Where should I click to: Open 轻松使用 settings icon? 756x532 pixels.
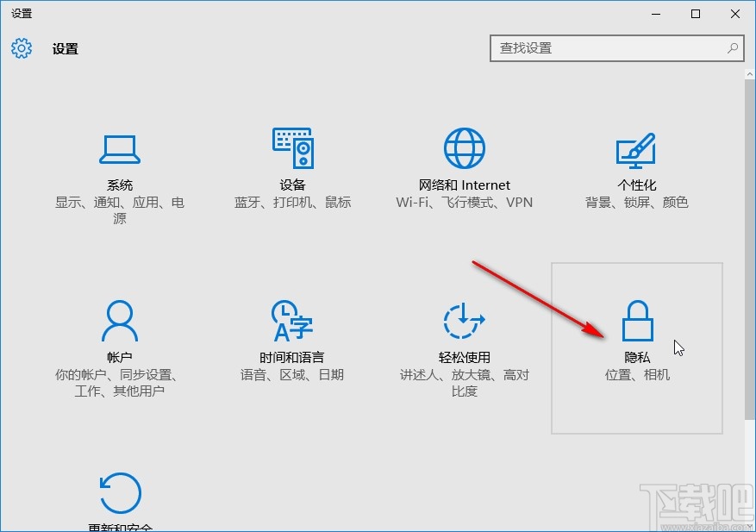point(463,321)
